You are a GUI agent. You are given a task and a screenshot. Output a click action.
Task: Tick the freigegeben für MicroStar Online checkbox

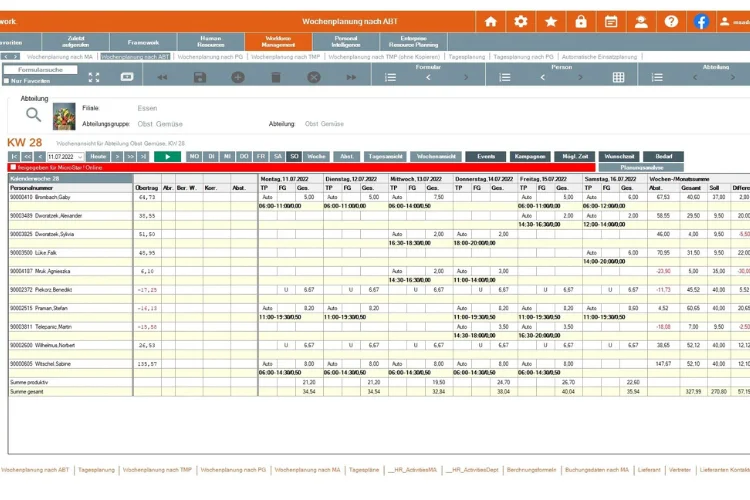click(x=13, y=167)
